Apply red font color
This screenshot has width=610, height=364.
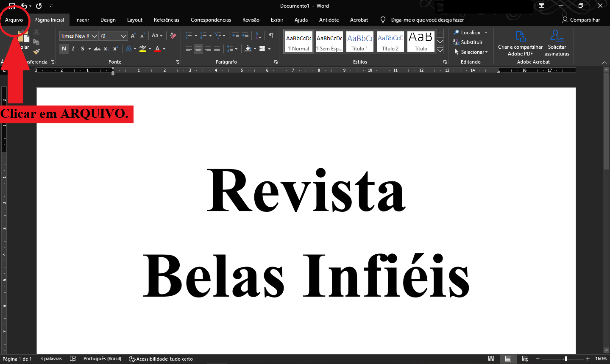[158, 49]
